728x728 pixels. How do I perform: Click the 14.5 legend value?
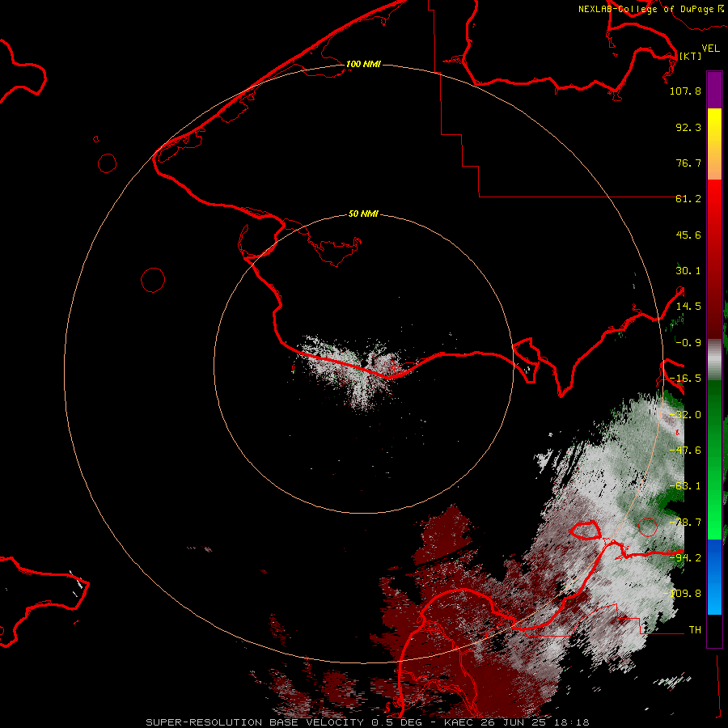point(688,307)
